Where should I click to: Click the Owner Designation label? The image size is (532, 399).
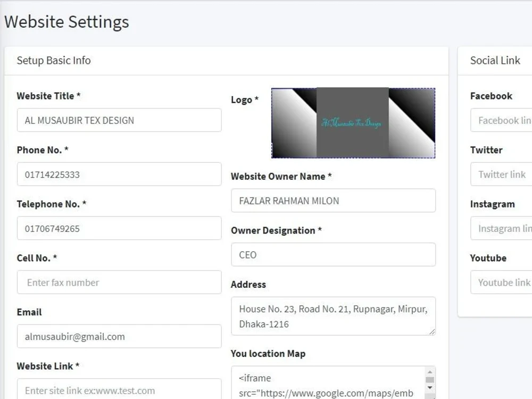click(276, 230)
